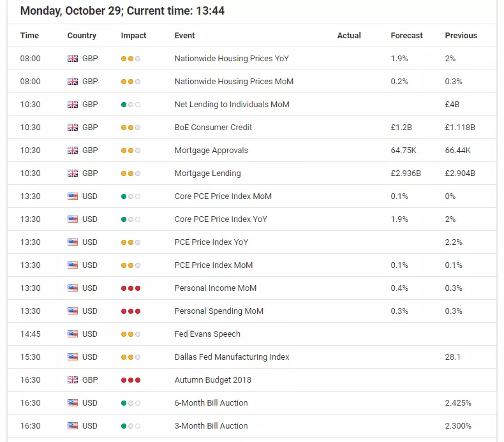Image resolution: width=504 pixels, height=442 pixels.
Task: Click the Actual column header
Action: pyautogui.click(x=349, y=35)
